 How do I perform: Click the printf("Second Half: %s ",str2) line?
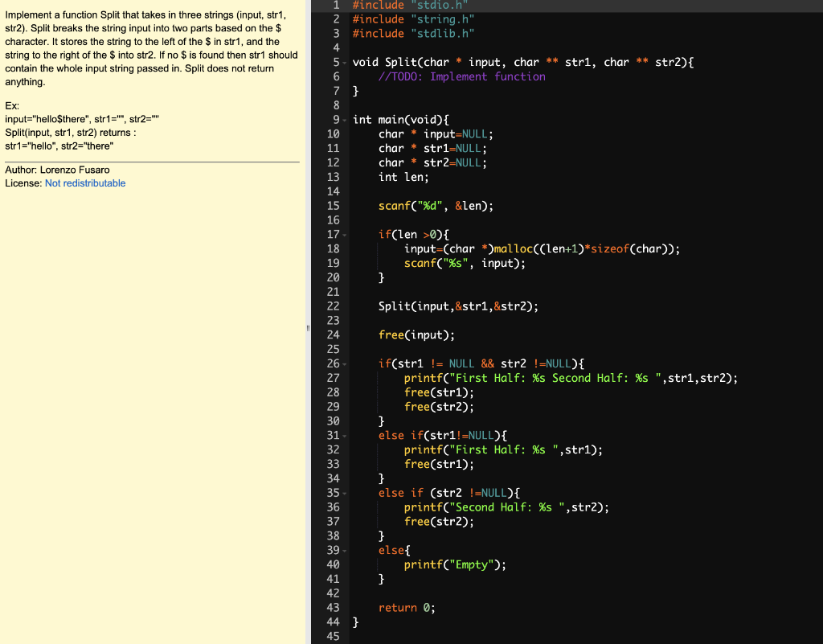506,507
